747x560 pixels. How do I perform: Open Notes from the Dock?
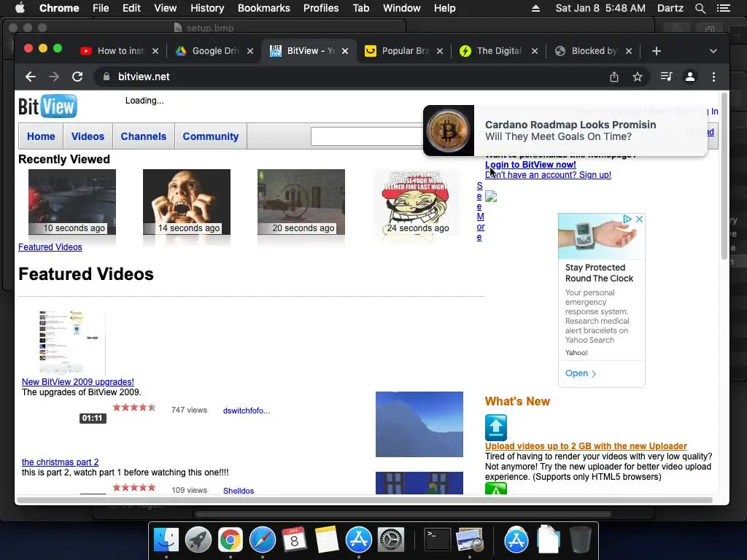point(327,540)
